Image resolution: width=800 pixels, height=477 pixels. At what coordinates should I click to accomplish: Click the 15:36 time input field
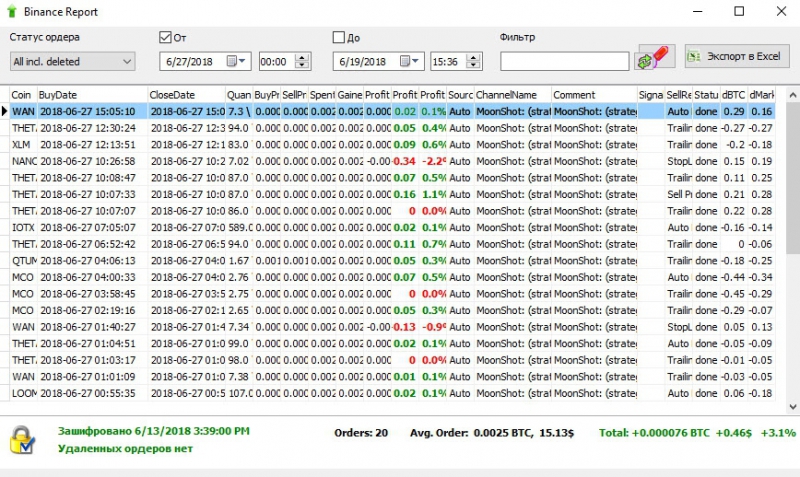point(448,61)
